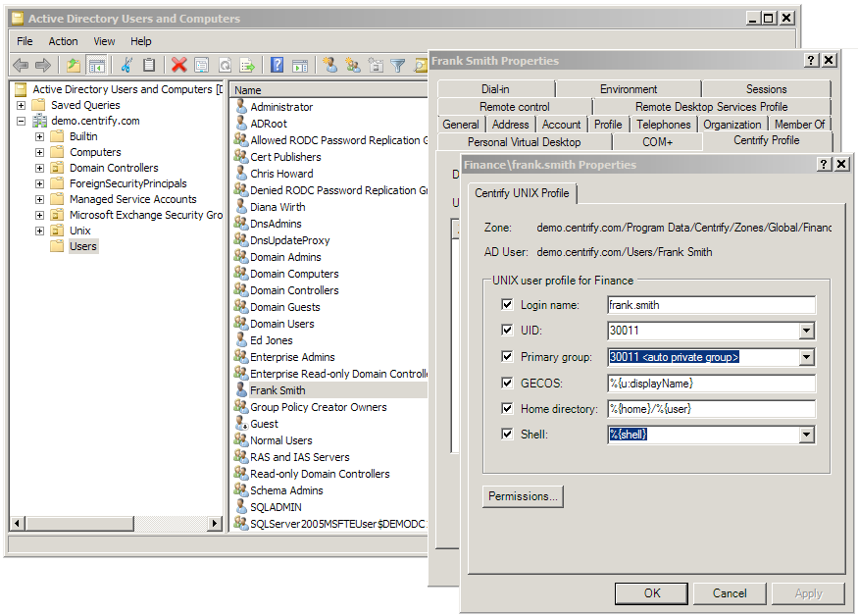Open the Environment tab
Screen dimensions: 858x616
[x=629, y=88]
